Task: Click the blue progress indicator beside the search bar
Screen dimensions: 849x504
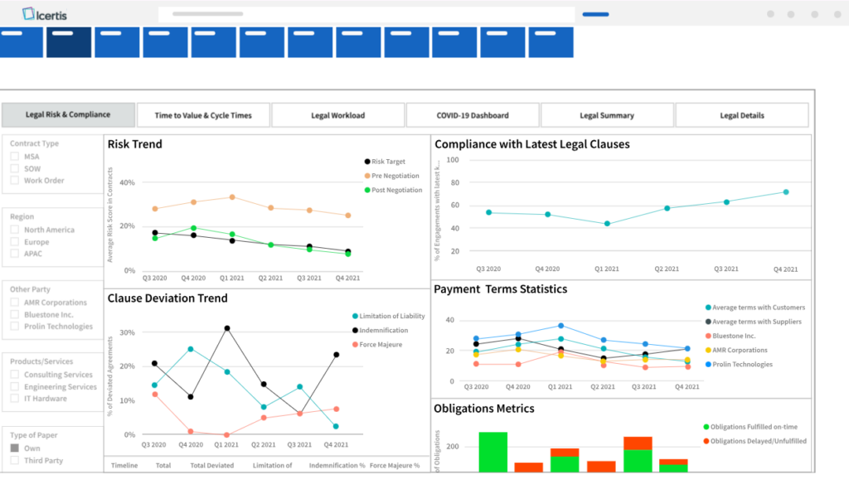Action: 595,14
